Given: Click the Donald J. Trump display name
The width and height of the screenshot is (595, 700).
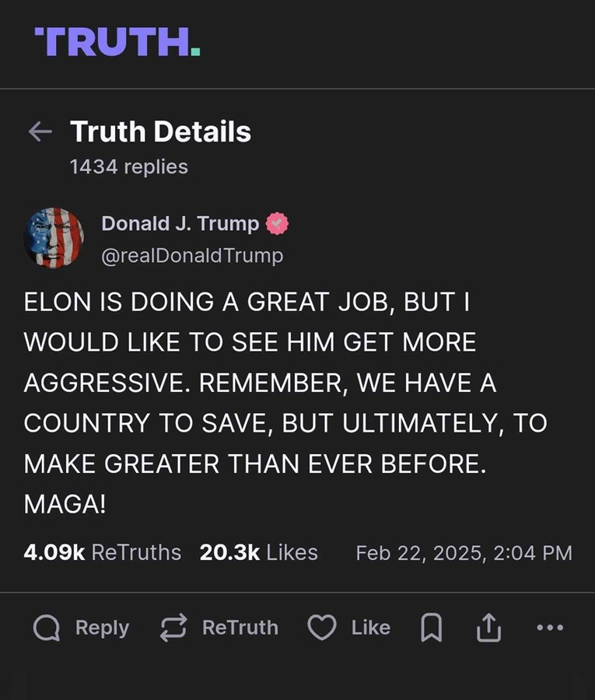Looking at the screenshot, I should (x=180, y=224).
